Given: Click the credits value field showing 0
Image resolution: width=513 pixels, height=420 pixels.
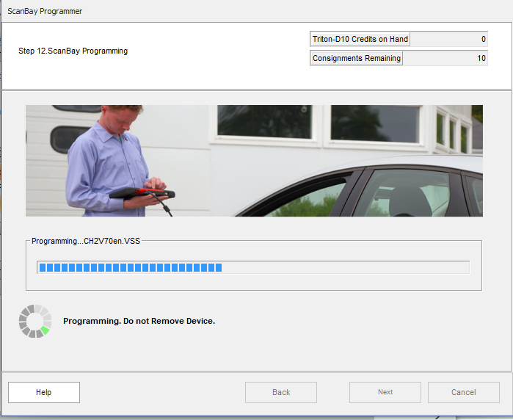Looking at the screenshot, I should coord(449,39).
